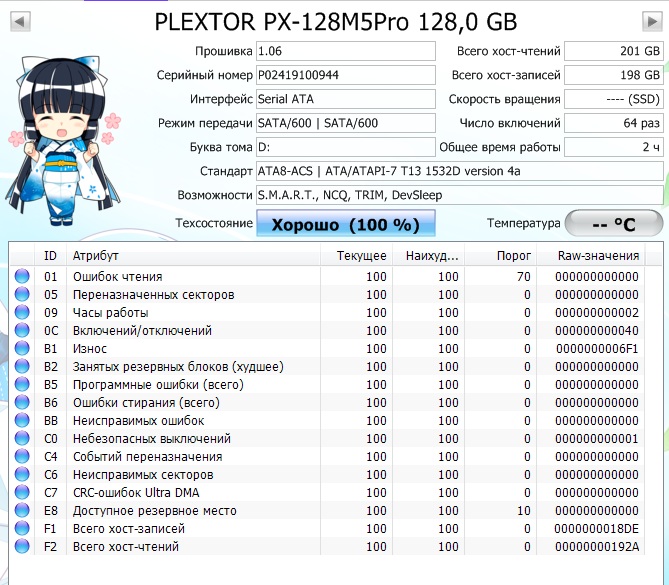Click the PLEXTOR PX-128M5Pro 128,0 GB title

[x=336, y=22]
